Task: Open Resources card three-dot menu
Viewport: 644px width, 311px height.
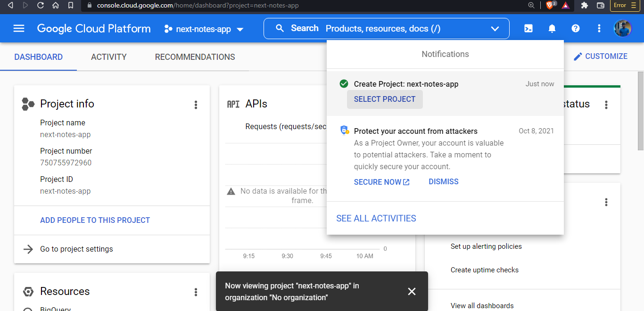Action: (196, 292)
